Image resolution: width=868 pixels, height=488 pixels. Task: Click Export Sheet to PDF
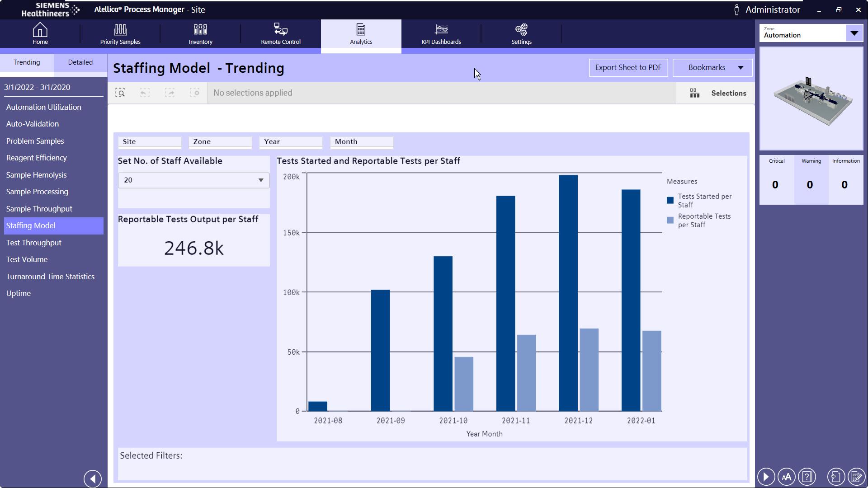click(628, 68)
